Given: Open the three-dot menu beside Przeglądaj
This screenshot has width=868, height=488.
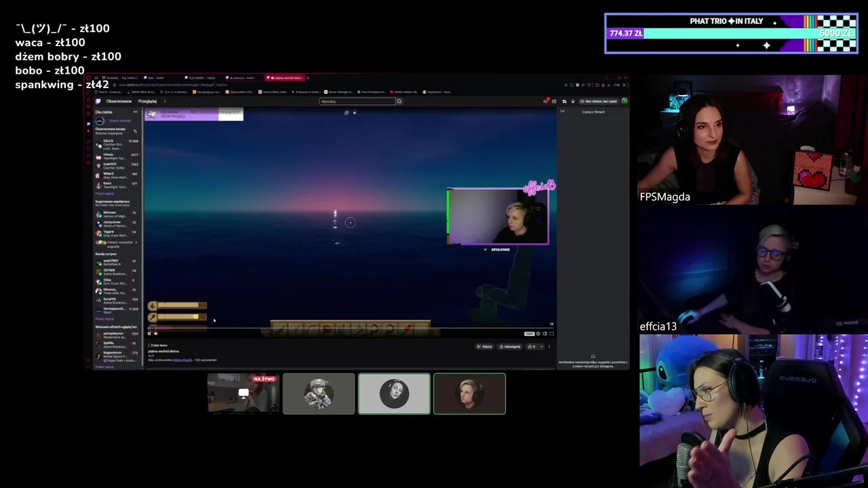Looking at the screenshot, I should 165,101.
